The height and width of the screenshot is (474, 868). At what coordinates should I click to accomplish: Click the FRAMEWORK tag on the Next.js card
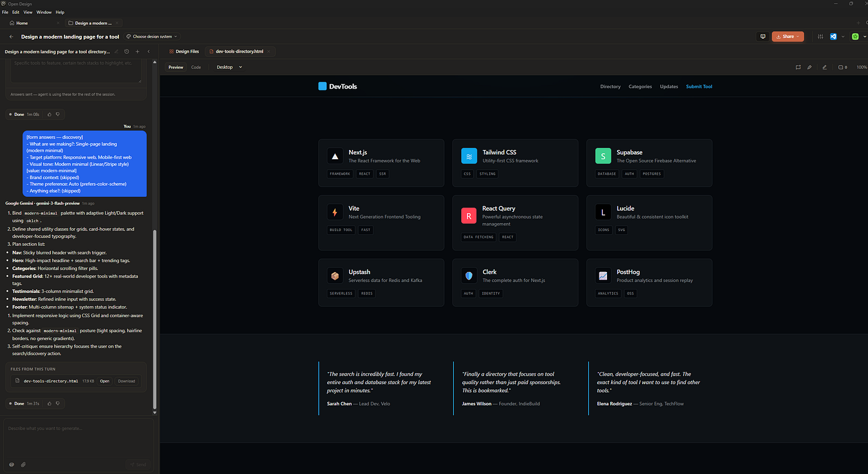340,173
